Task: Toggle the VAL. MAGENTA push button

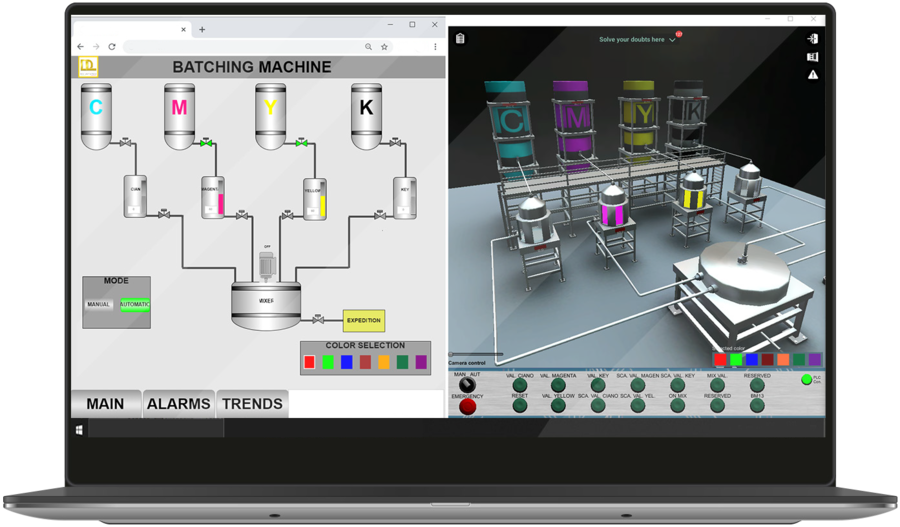Action: tap(558, 385)
